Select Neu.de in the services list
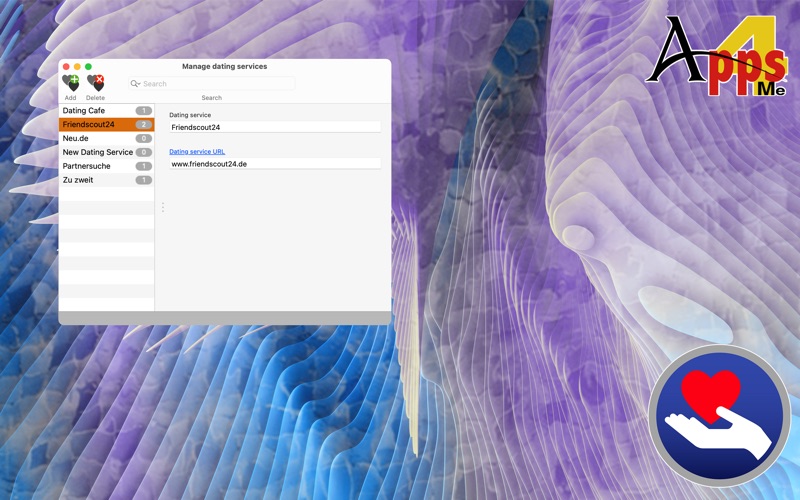 click(x=107, y=138)
